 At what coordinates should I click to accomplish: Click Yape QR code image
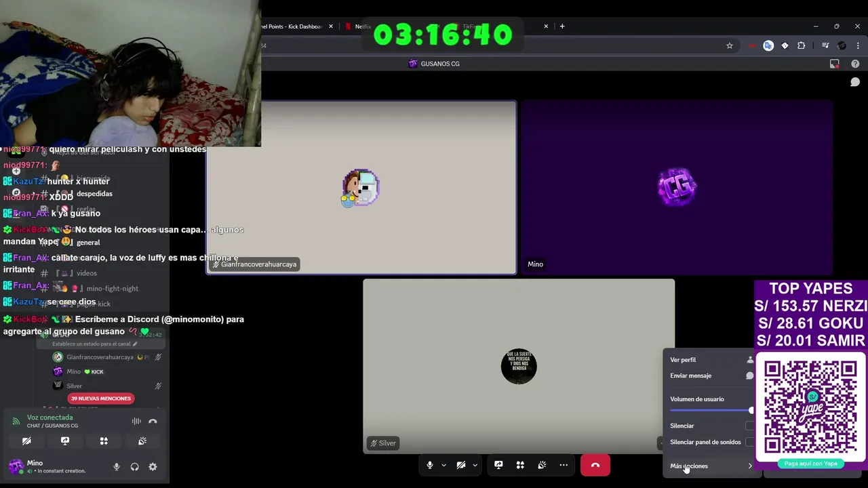[810, 407]
